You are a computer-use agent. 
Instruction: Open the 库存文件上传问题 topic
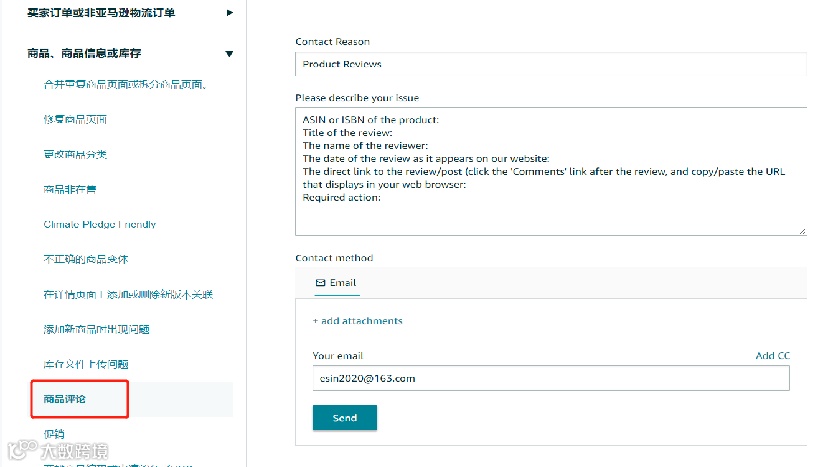[x=86, y=364]
